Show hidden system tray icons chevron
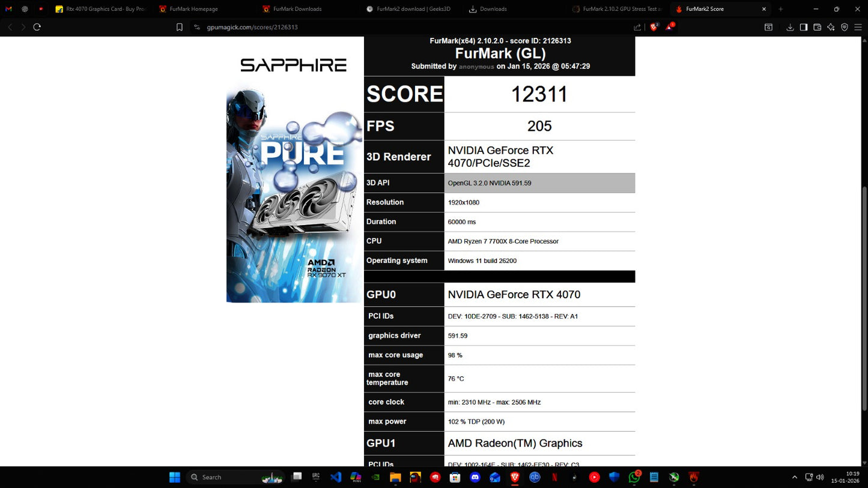The height and width of the screenshot is (488, 868). [795, 477]
